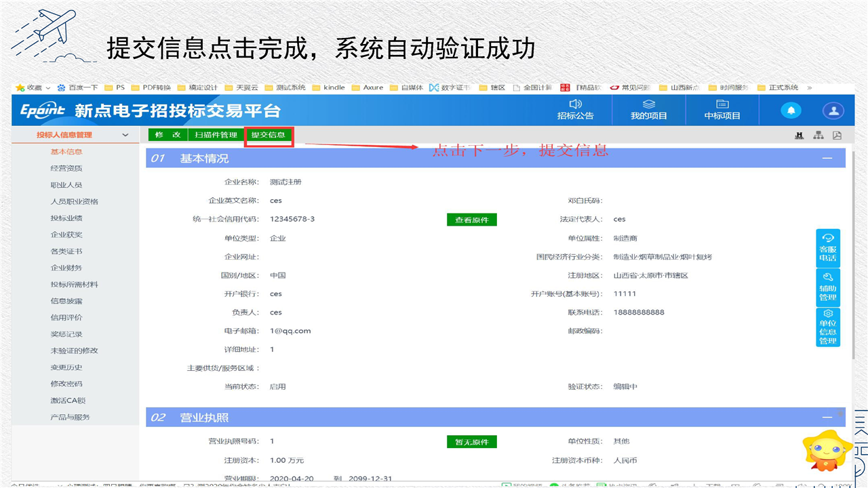Click the PDF export toolbar icon
The width and height of the screenshot is (868, 488).
tap(837, 135)
